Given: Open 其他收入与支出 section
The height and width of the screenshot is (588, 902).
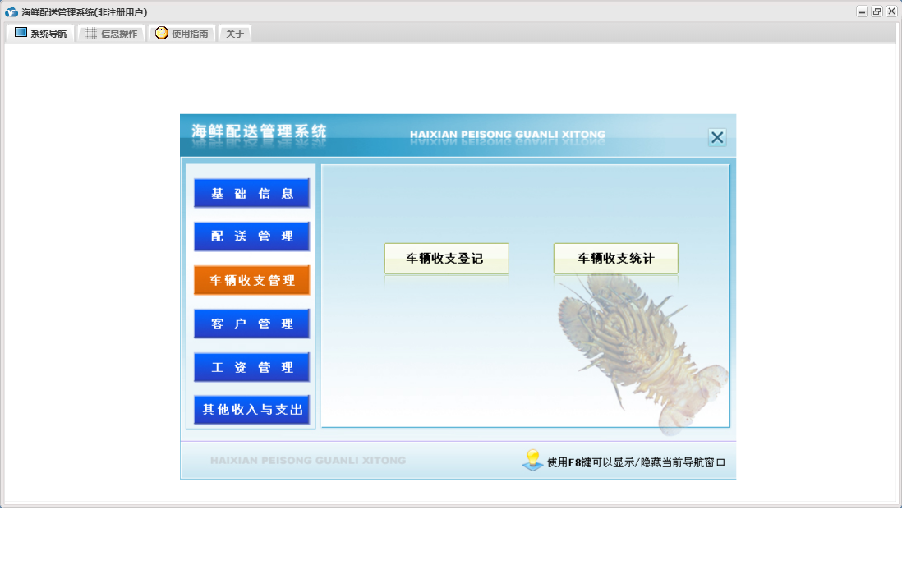Looking at the screenshot, I should 252,410.
